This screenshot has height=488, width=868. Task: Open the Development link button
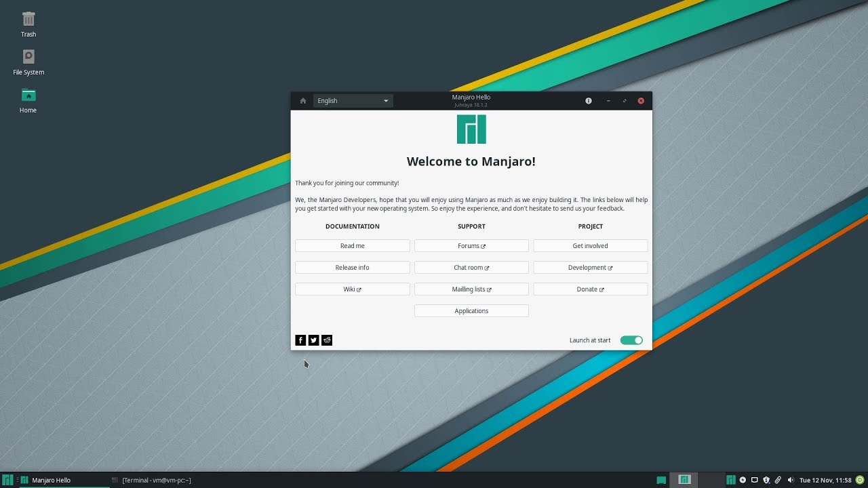point(591,268)
